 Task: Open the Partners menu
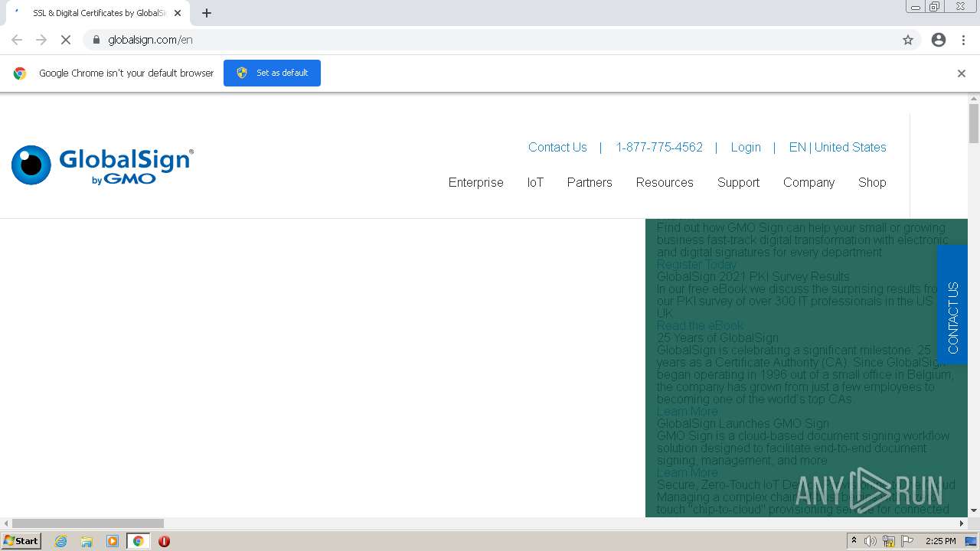590,182
